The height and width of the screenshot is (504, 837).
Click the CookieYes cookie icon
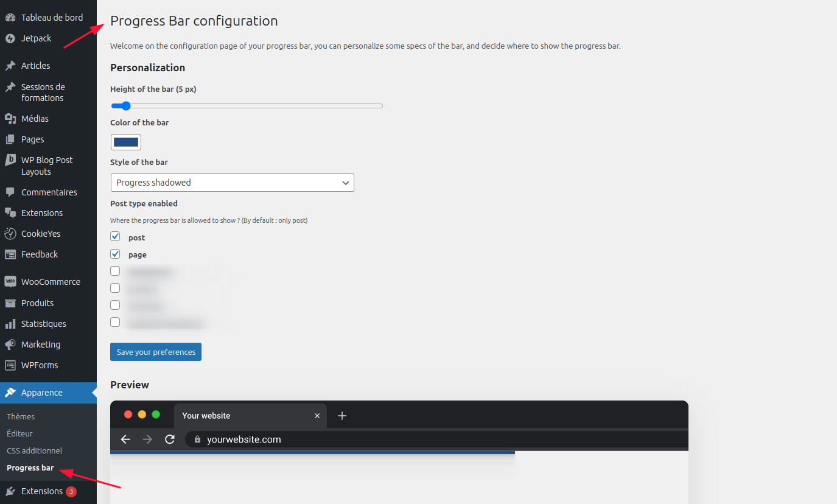tap(10, 234)
